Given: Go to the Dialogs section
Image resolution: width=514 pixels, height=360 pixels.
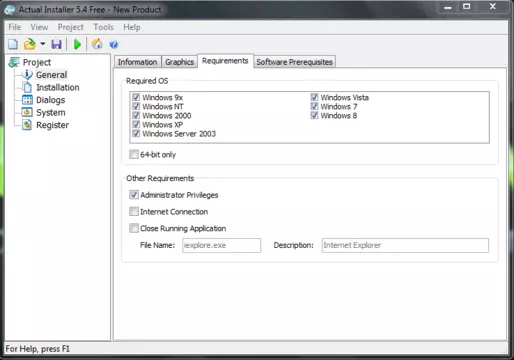Looking at the screenshot, I should pos(50,100).
